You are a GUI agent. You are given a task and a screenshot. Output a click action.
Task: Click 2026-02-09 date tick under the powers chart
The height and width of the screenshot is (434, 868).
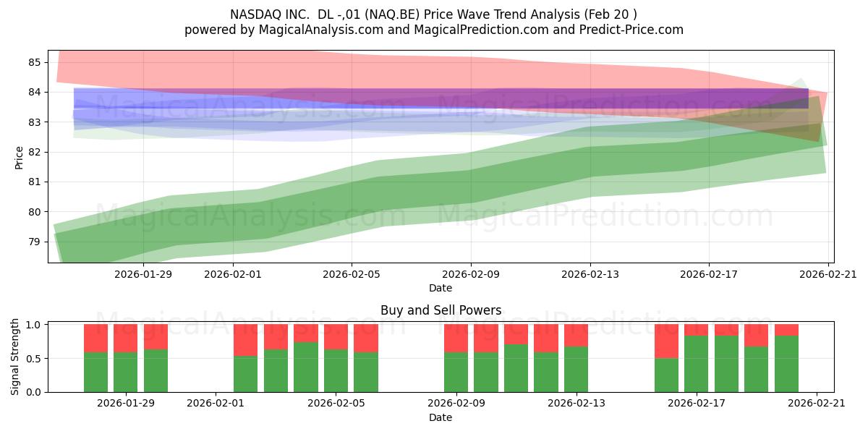click(456, 404)
